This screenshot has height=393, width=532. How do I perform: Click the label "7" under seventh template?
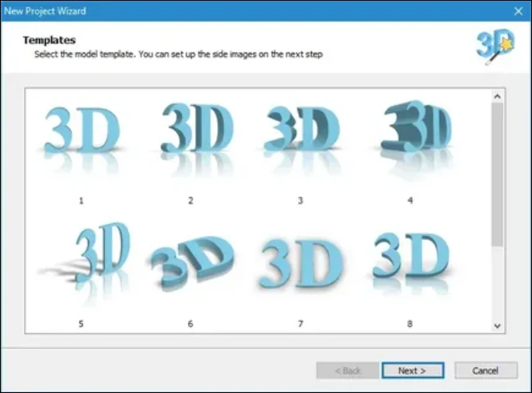point(301,324)
